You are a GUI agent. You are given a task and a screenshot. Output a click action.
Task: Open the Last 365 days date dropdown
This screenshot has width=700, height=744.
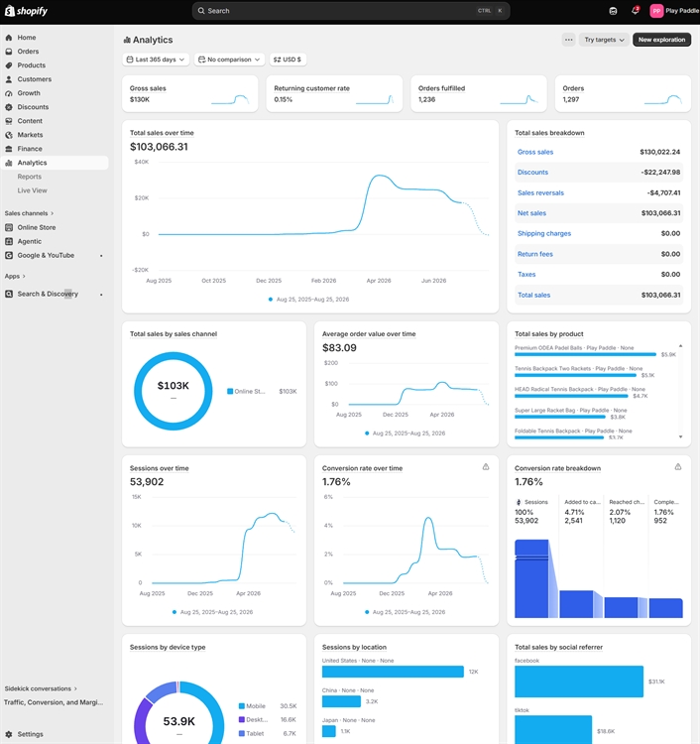(x=156, y=60)
